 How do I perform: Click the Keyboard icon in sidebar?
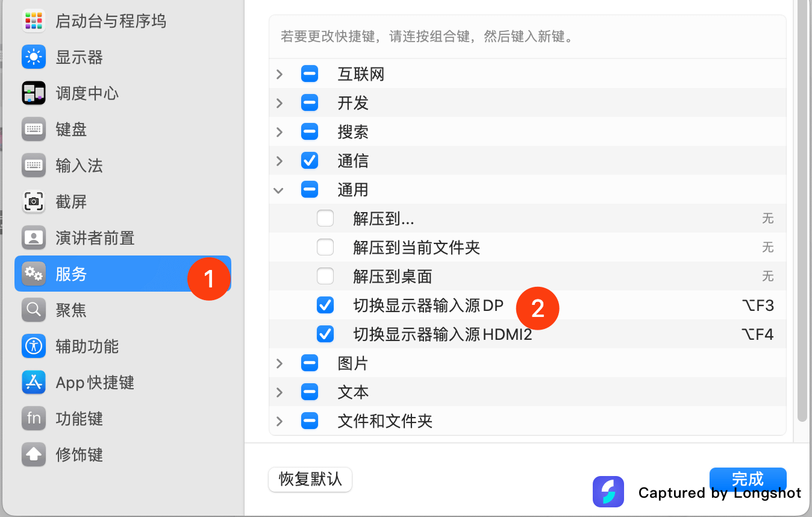click(x=34, y=130)
